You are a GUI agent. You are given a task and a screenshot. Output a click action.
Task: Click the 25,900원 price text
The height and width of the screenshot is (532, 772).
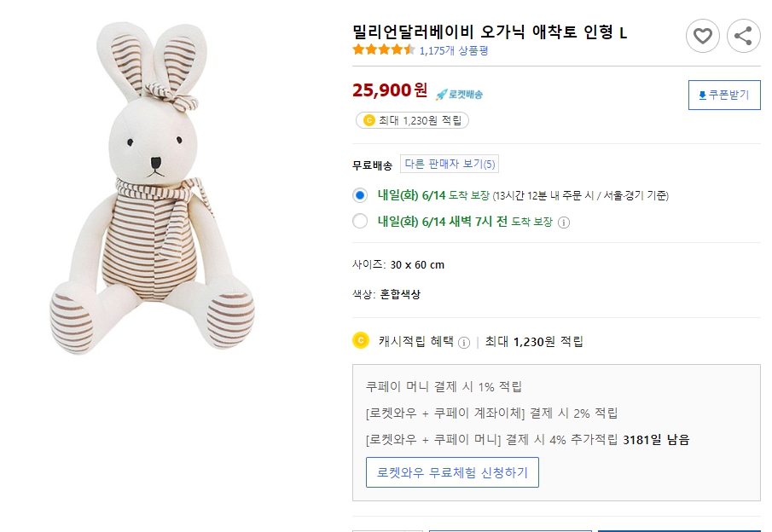point(390,90)
